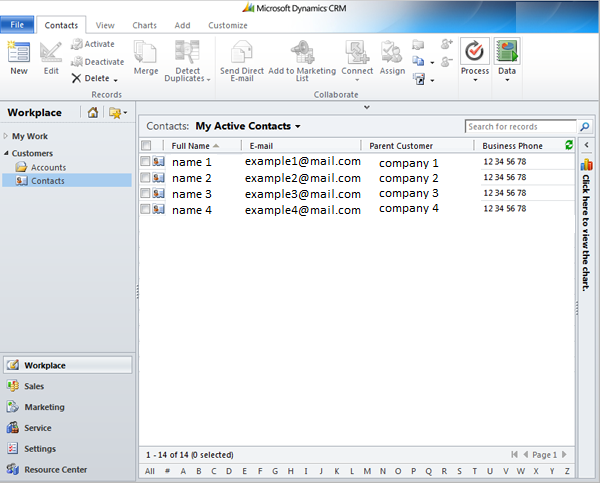Filter contacts by letter M
The height and width of the screenshot is (483, 600).
(367, 471)
